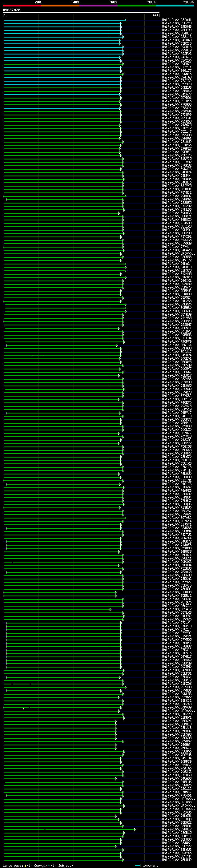Select UniRef100_Q5WG06 label
The image size is (197, 868).
(177, 751)
